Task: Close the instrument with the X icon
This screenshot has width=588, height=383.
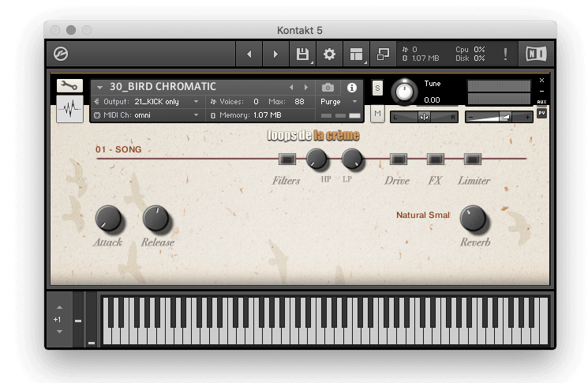Action: [542, 81]
